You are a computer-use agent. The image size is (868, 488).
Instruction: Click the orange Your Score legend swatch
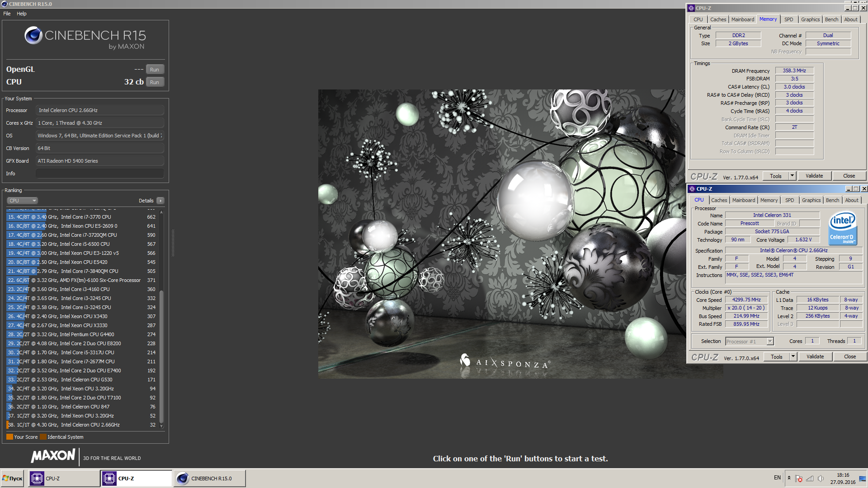[9, 437]
